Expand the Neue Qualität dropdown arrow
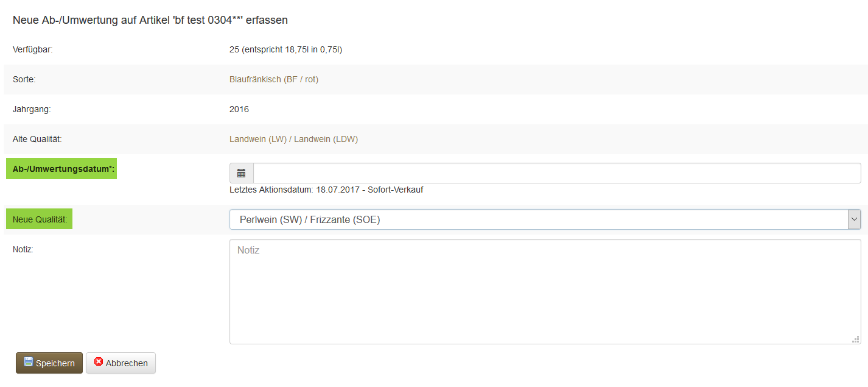868x387 pixels. pos(854,219)
